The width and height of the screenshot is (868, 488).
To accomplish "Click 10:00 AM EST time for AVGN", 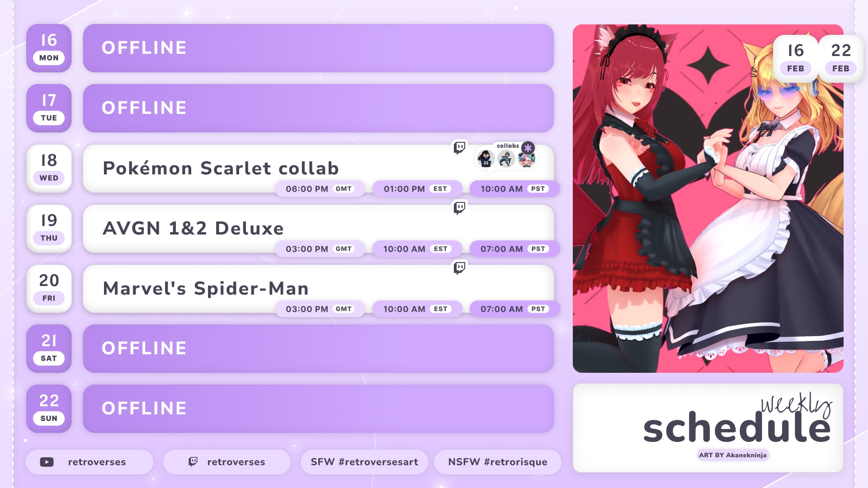I will (417, 249).
